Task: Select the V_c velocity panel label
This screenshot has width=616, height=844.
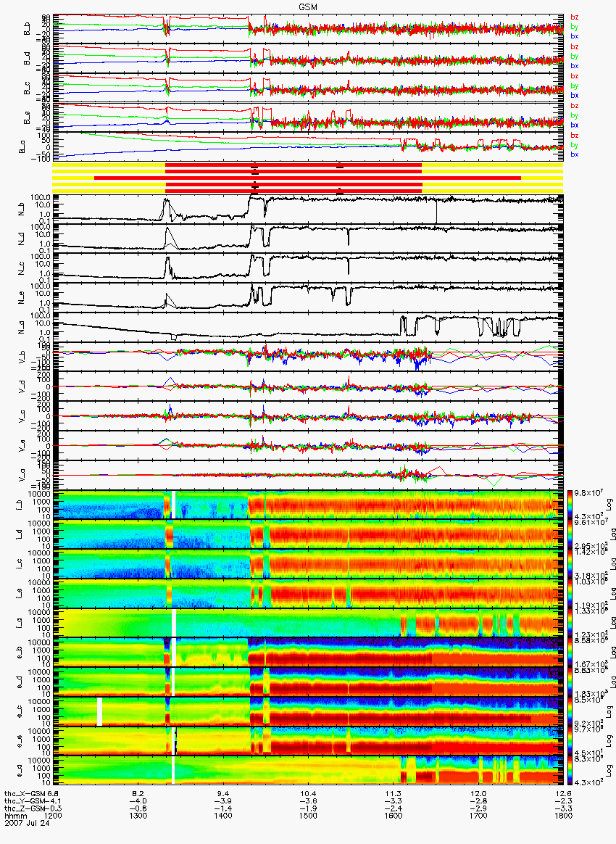Action: point(22,415)
